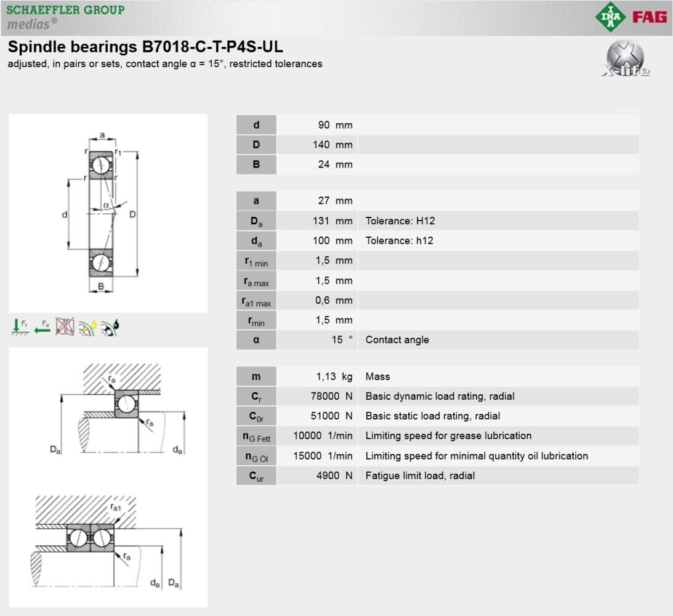
Task: Click the Schaeffler Group medias logo
Action: (x=65, y=17)
